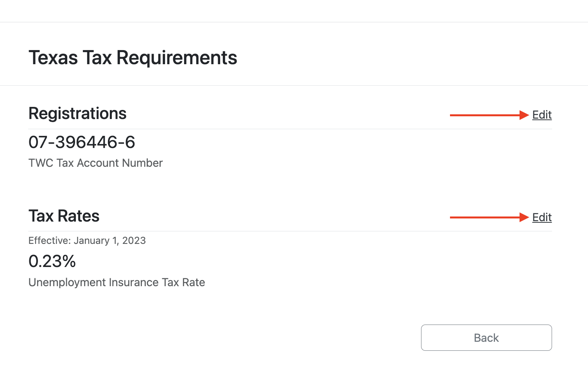Click the red arrow pointing to Tax Rates Edit
The height and width of the screenshot is (368, 588).
tap(489, 217)
